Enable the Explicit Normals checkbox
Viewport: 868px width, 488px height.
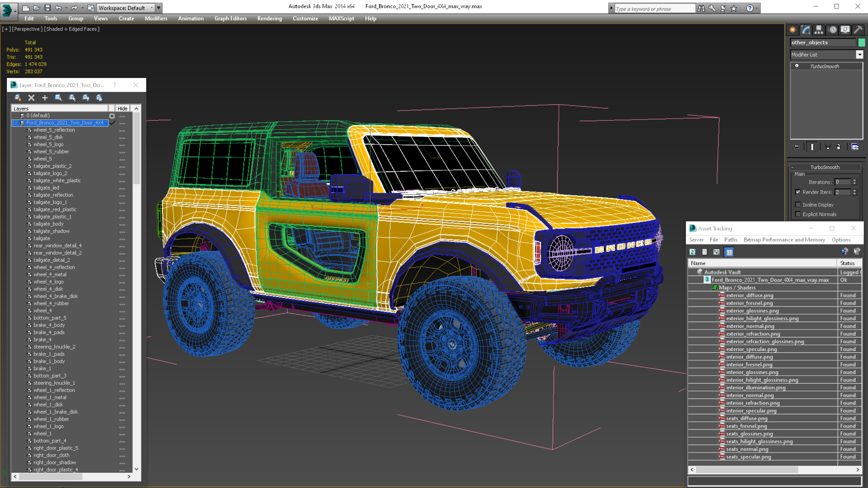pos(798,214)
